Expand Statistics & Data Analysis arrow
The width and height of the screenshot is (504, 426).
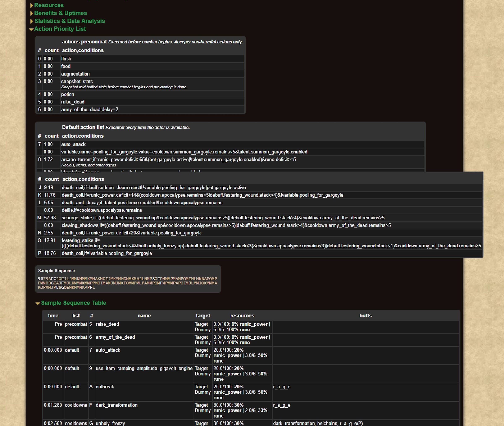click(x=31, y=21)
